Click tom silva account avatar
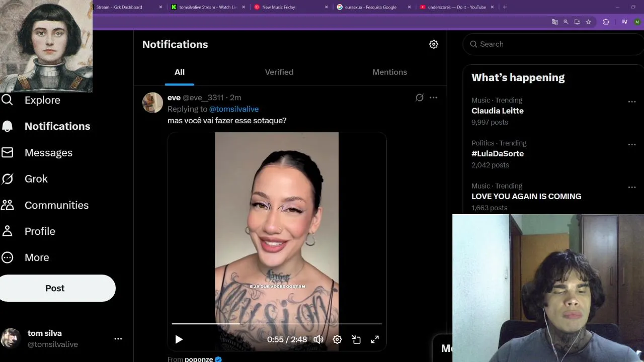The width and height of the screenshot is (644, 362). (10, 338)
